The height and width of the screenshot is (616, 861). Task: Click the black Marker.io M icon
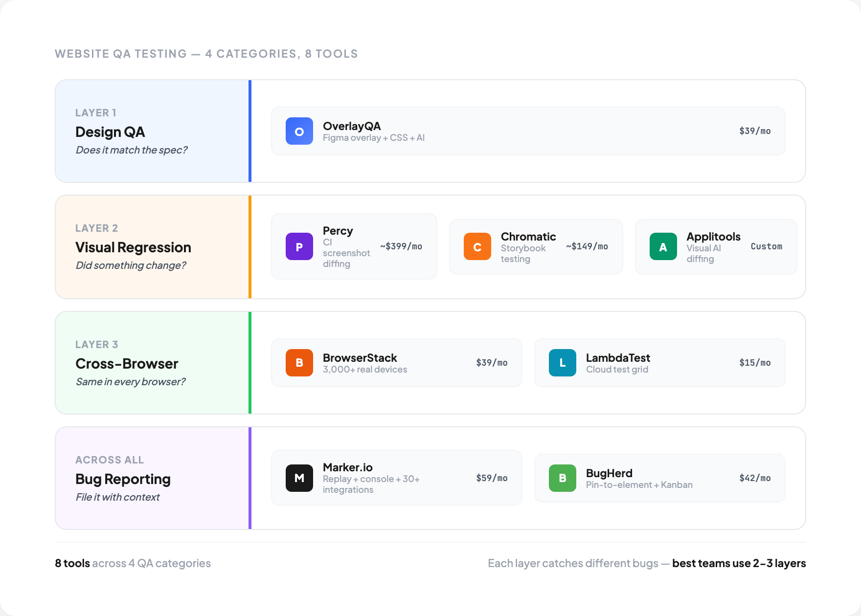pyautogui.click(x=299, y=478)
